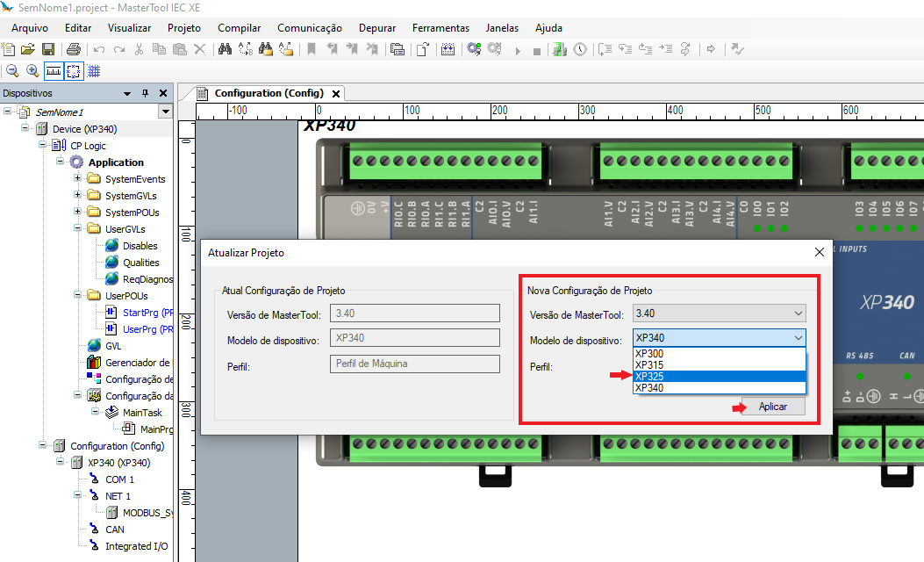
Task: Select CAN in the device tree
Action: [x=114, y=530]
